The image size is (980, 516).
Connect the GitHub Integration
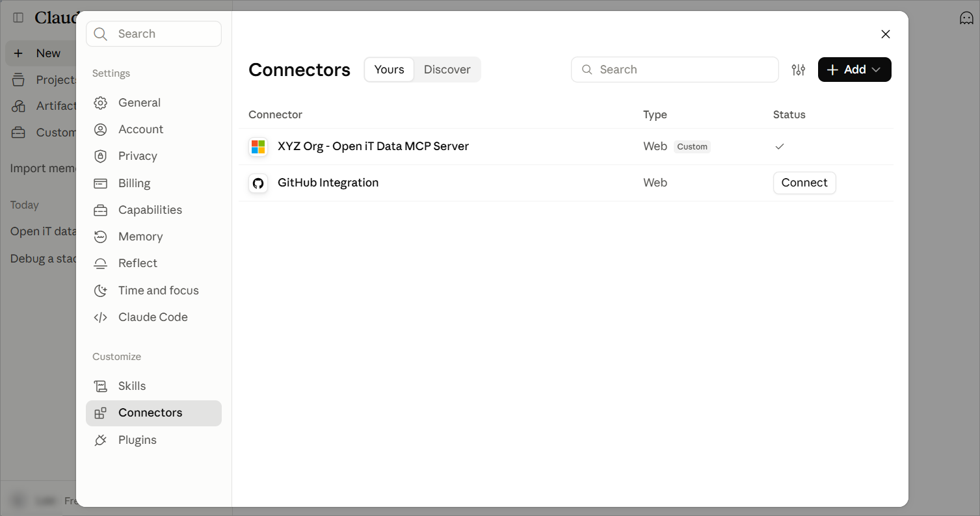[804, 183]
